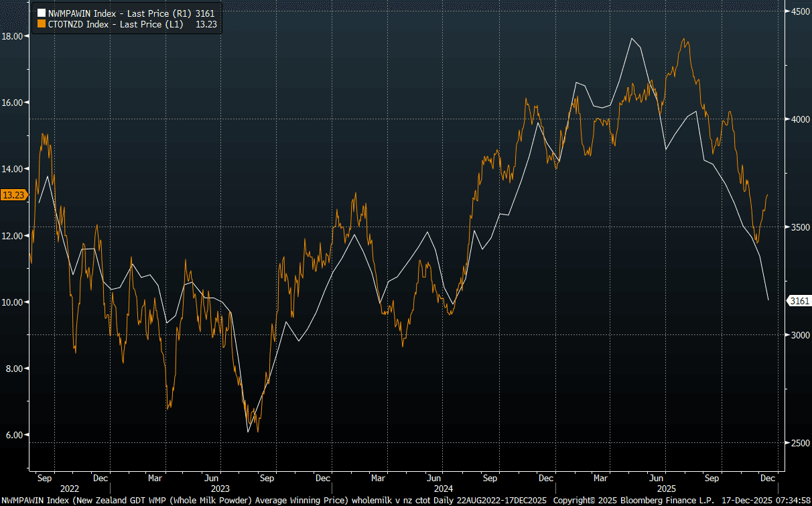Click the white NWMPAWIN legend color swatch
This screenshot has height=506, width=812.
(x=41, y=13)
